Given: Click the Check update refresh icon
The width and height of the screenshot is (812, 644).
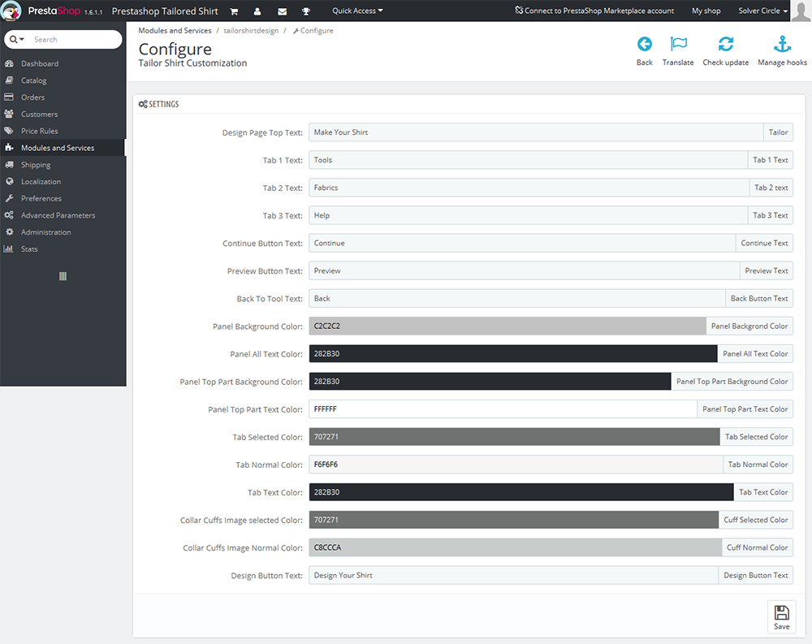Looking at the screenshot, I should [725, 44].
